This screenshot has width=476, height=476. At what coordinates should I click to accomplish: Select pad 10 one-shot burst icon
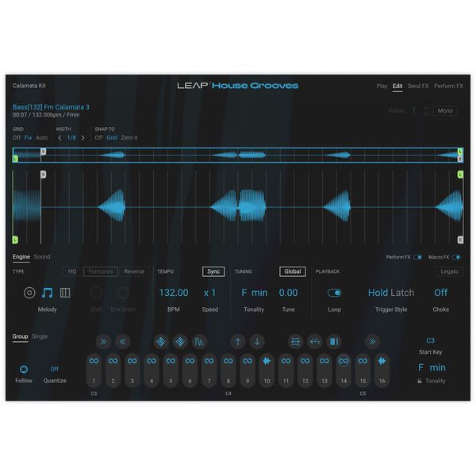267,361
